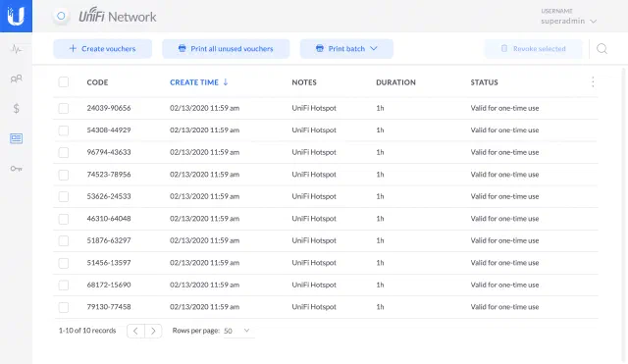Screen dimensions: 628x364
Task: Open the guests sidebar icon
Action: pos(16,78)
